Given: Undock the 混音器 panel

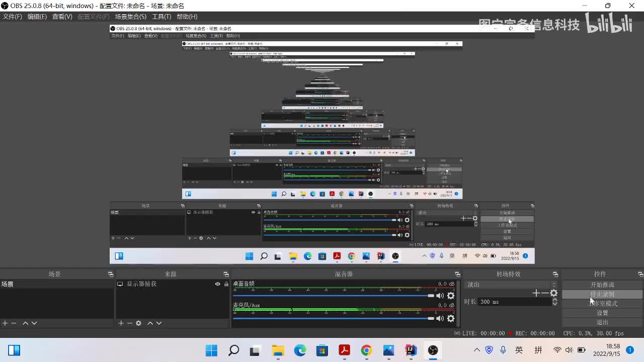Looking at the screenshot, I should [457, 274].
